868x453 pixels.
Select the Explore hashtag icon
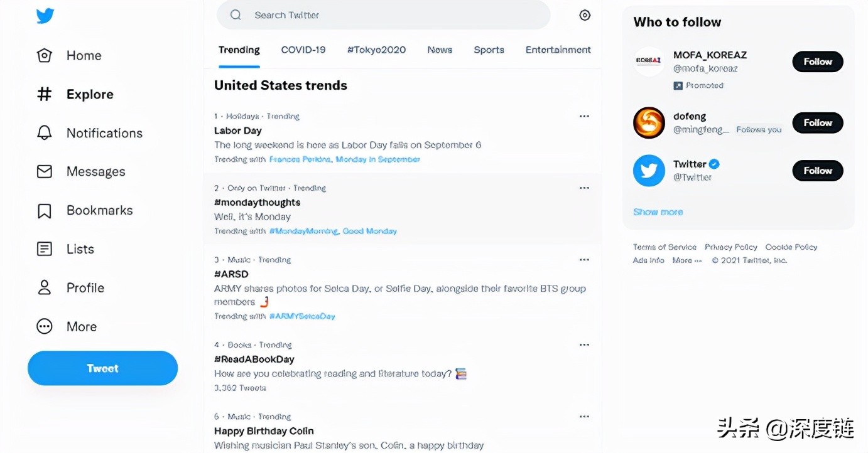click(45, 94)
